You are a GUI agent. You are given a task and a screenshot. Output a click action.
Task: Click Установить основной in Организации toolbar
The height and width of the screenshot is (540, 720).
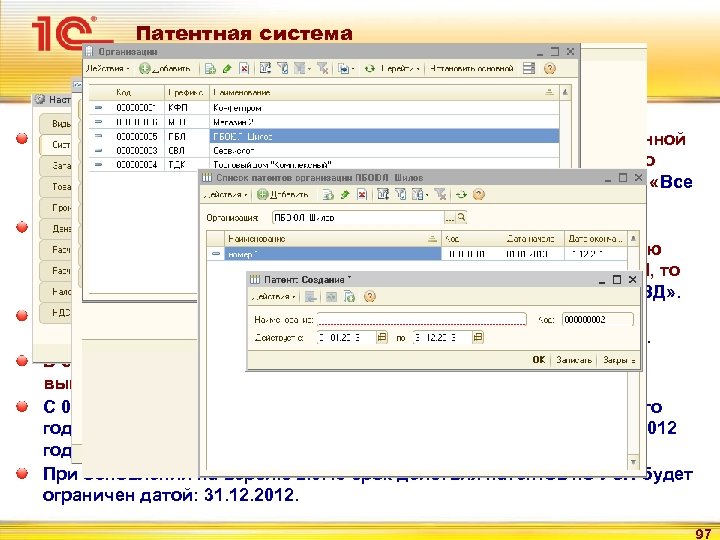point(472,69)
